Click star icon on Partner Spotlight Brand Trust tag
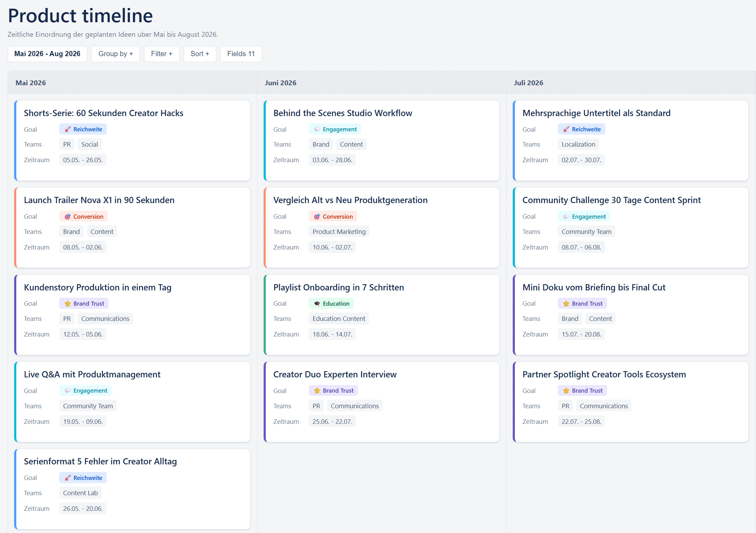The height and width of the screenshot is (533, 756). [566, 391]
